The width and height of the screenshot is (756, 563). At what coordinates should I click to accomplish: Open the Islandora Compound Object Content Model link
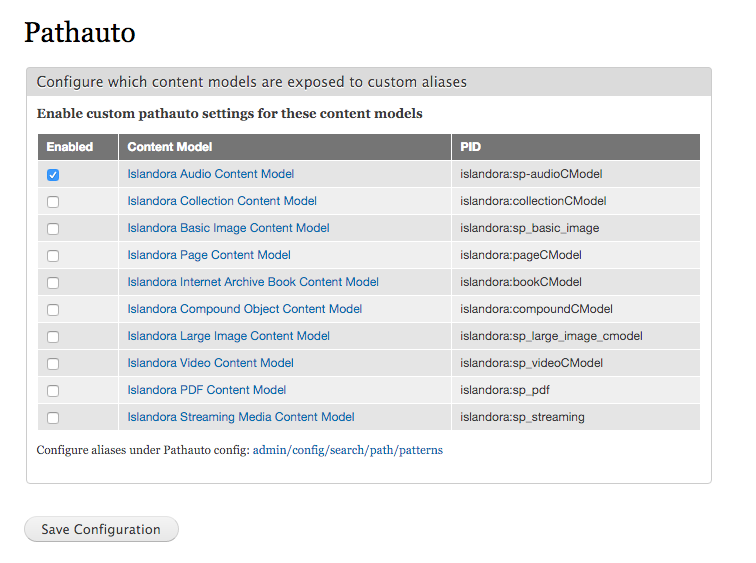tap(244, 309)
